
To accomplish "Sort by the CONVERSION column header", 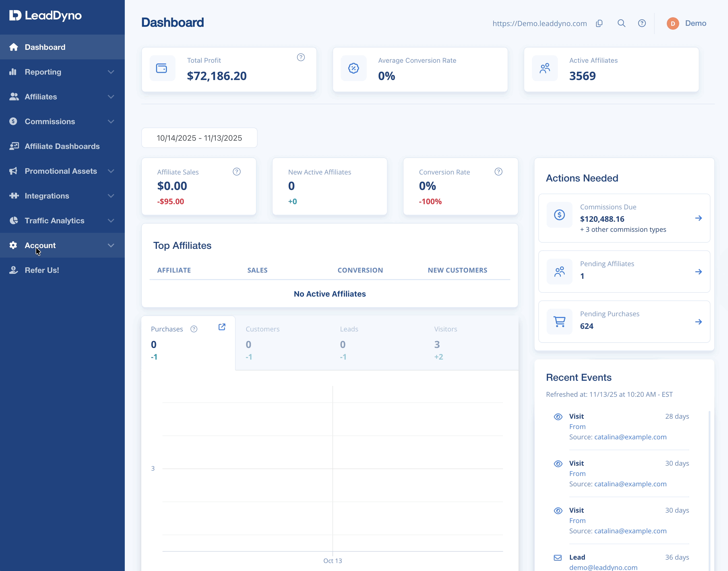I will pos(360,270).
